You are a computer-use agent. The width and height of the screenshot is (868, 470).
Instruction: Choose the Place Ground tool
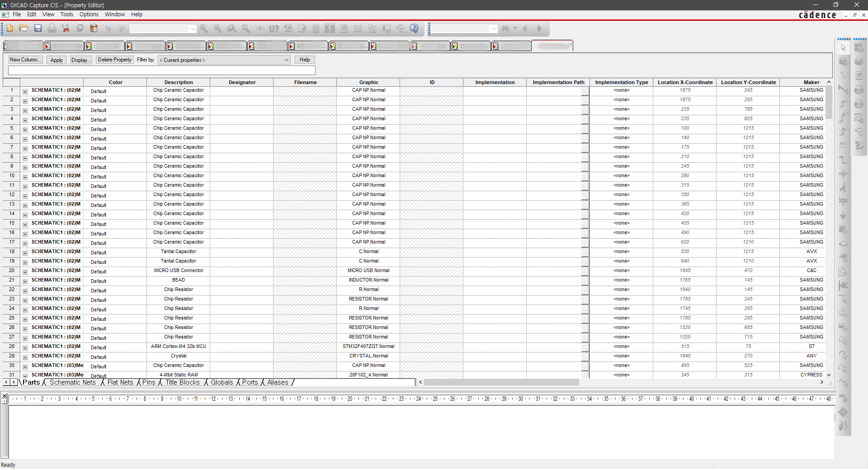point(843,216)
